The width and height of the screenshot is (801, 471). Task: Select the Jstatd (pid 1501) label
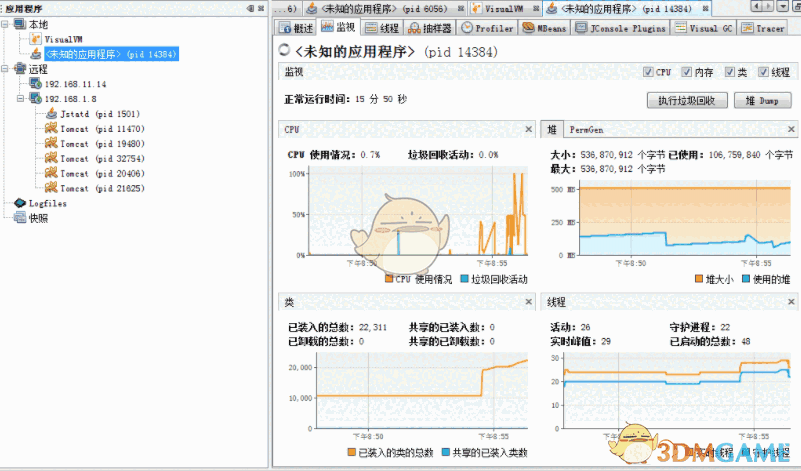click(100, 113)
